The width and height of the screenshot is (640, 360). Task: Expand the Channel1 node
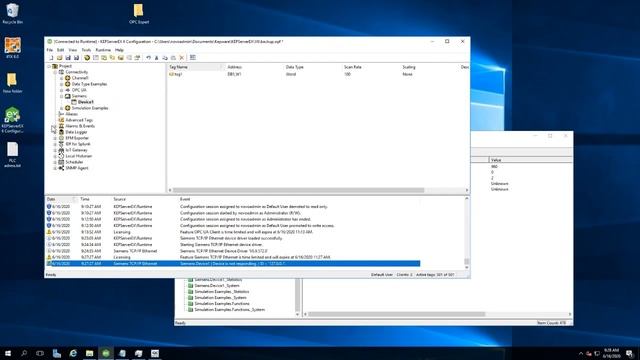62,78
